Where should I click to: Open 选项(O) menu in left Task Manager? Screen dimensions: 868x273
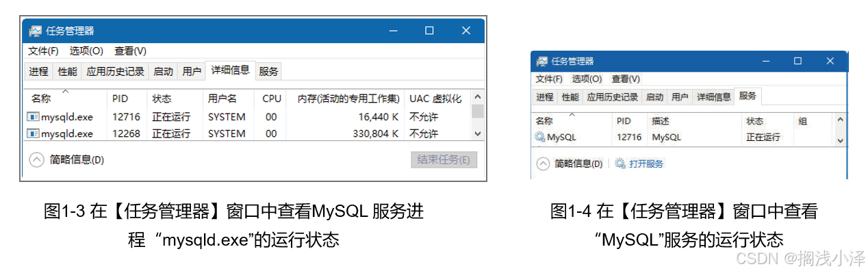86,51
